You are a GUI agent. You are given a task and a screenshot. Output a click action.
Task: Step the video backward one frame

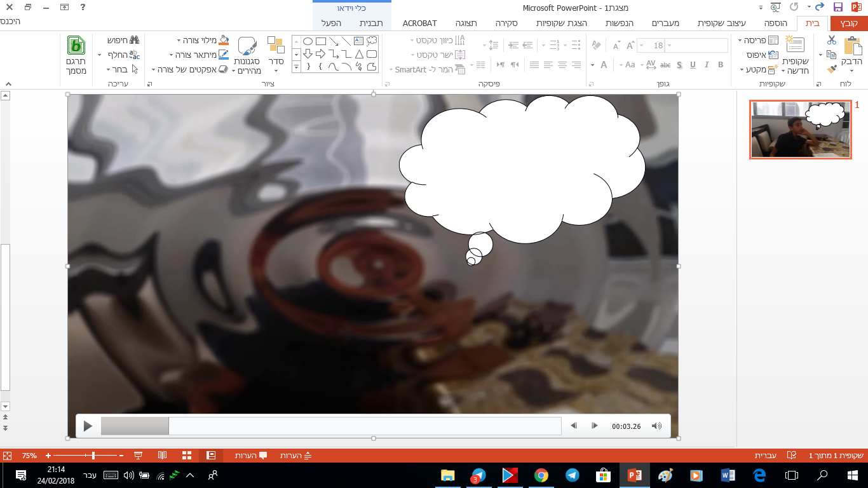click(574, 426)
